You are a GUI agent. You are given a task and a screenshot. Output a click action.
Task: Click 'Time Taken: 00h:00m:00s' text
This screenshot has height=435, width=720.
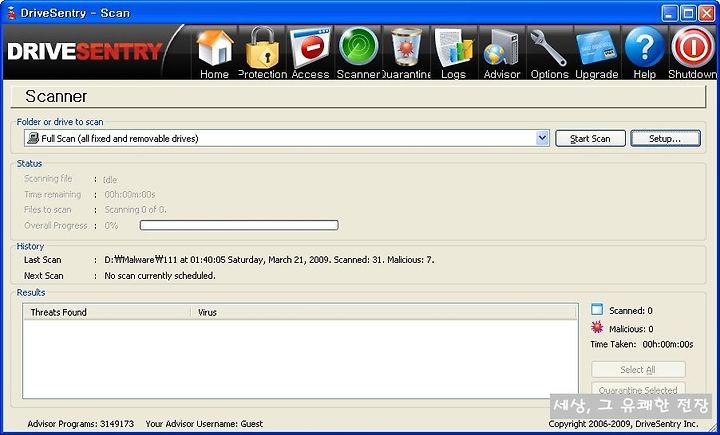(x=642, y=344)
